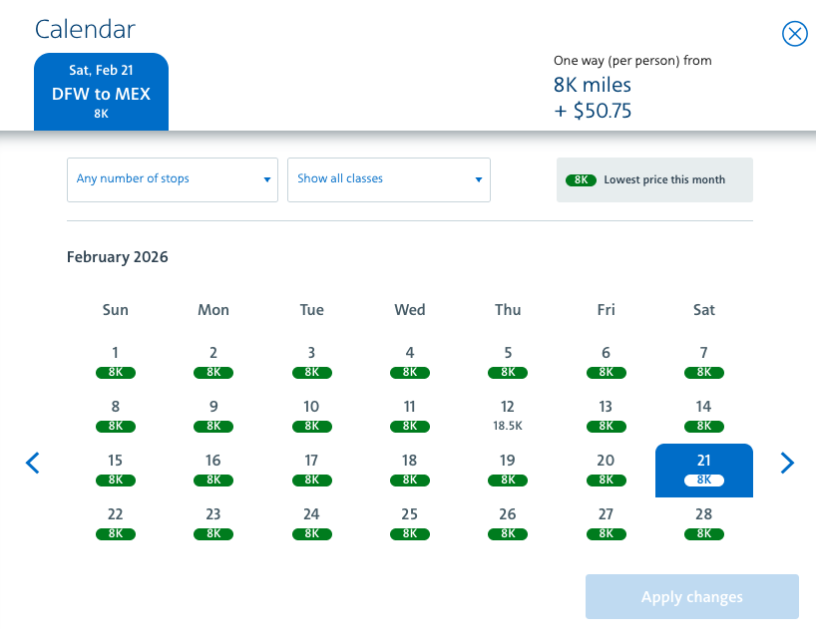Expand the 'Show all classes' dropdown
Image resolution: width=816 pixels, height=644 pixels.
point(389,179)
